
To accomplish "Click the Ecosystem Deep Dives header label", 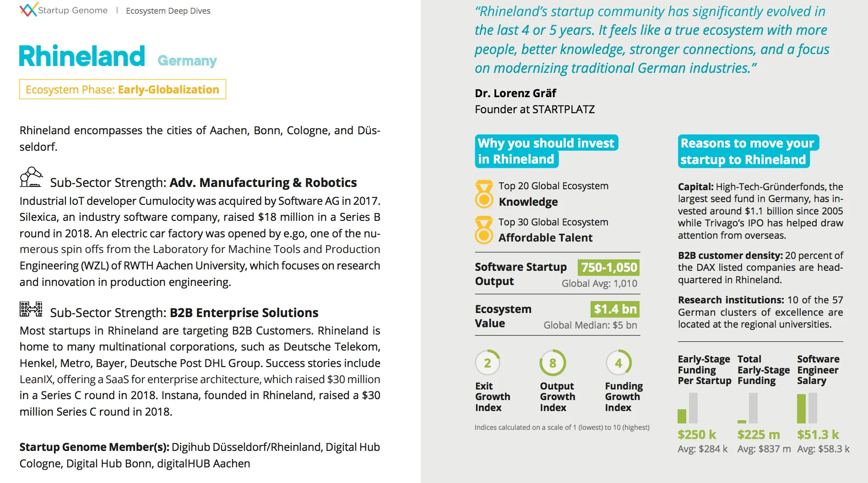I will 168,11.
